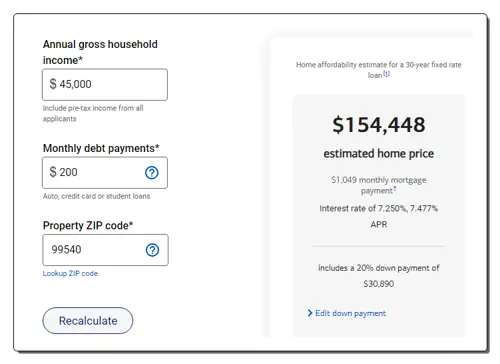Click the Property ZIP code label
This screenshot has height=364, width=500.
(x=88, y=226)
